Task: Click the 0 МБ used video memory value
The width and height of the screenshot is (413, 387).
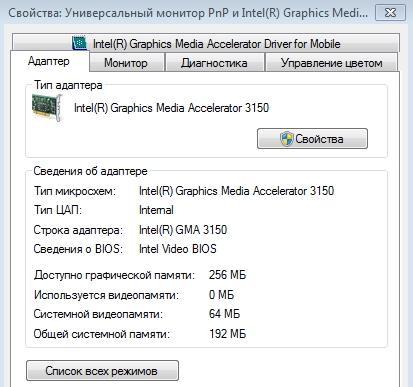Action: [x=221, y=295]
